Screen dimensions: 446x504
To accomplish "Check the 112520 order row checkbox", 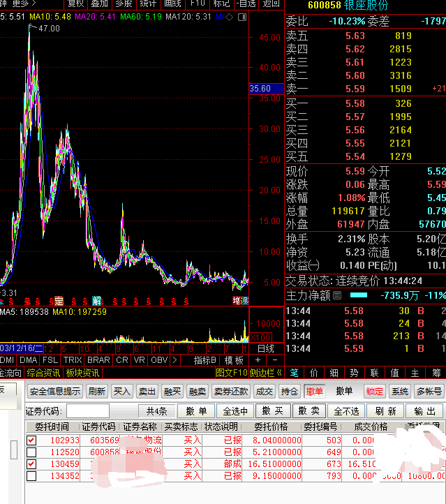I will point(31,452).
